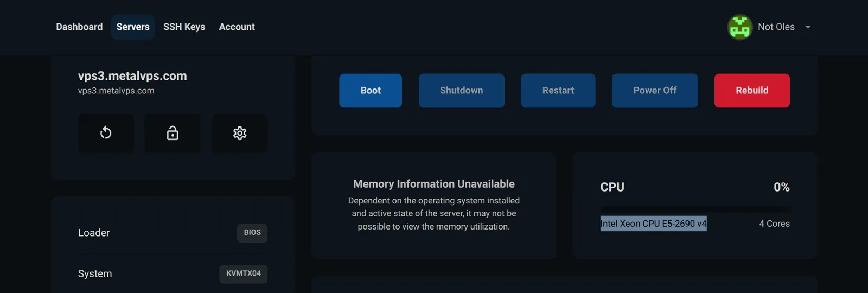Expand the Not Oles account dropdown arrow

[x=808, y=27]
